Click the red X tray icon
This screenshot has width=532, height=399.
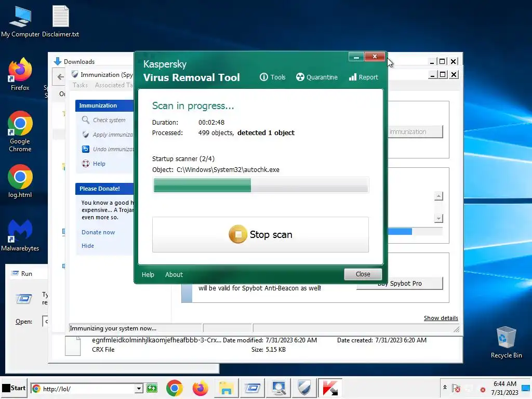(483, 390)
